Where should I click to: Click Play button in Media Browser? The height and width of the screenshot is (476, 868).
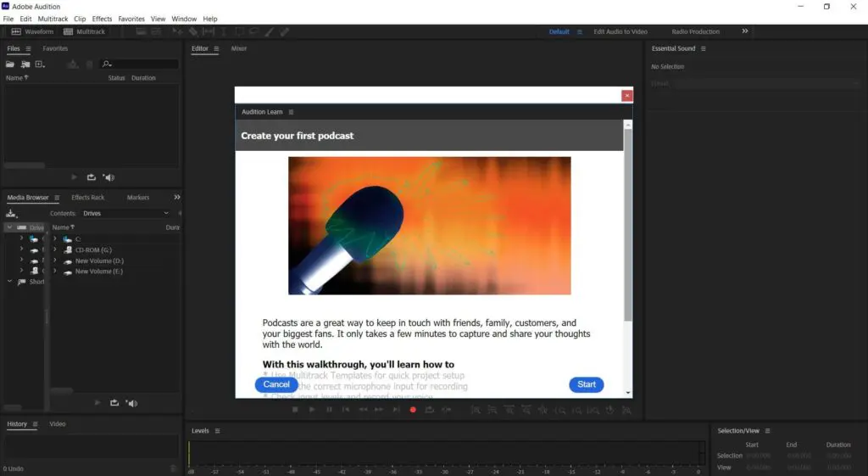click(x=97, y=403)
